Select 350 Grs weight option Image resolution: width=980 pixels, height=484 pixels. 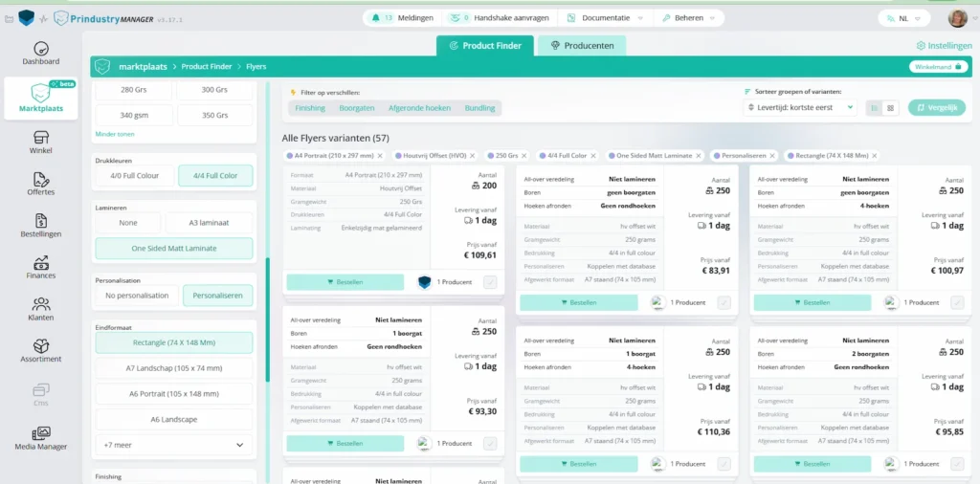coord(214,116)
